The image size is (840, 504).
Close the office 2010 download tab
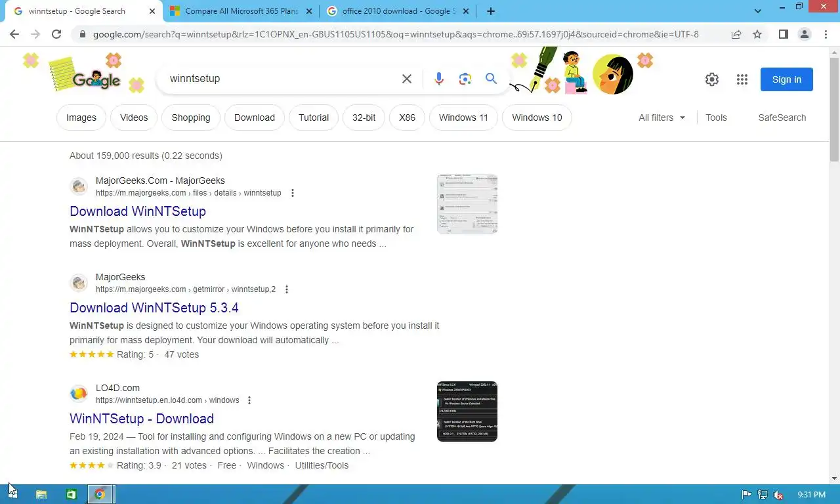click(466, 11)
